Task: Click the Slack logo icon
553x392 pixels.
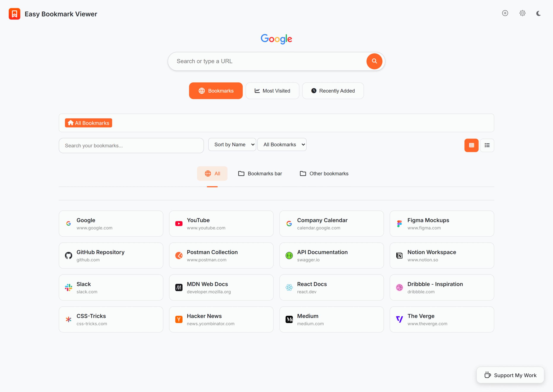Action: point(68,287)
